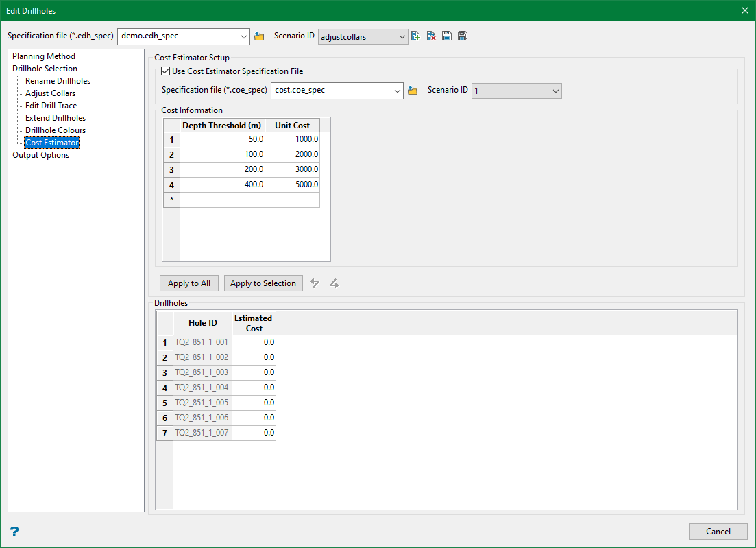The height and width of the screenshot is (548, 756).
Task: Click the save all scenarios icon
Action: [463, 36]
